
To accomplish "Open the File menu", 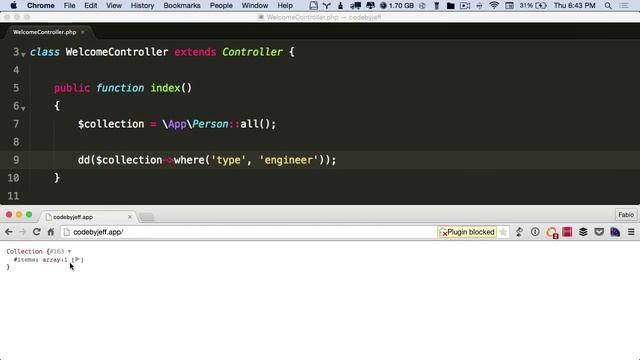I will point(69,6).
